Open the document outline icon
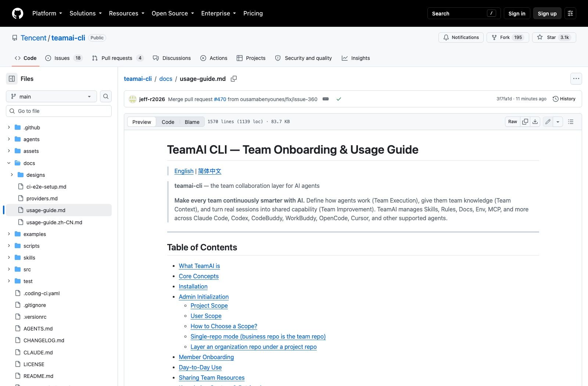 click(571, 122)
